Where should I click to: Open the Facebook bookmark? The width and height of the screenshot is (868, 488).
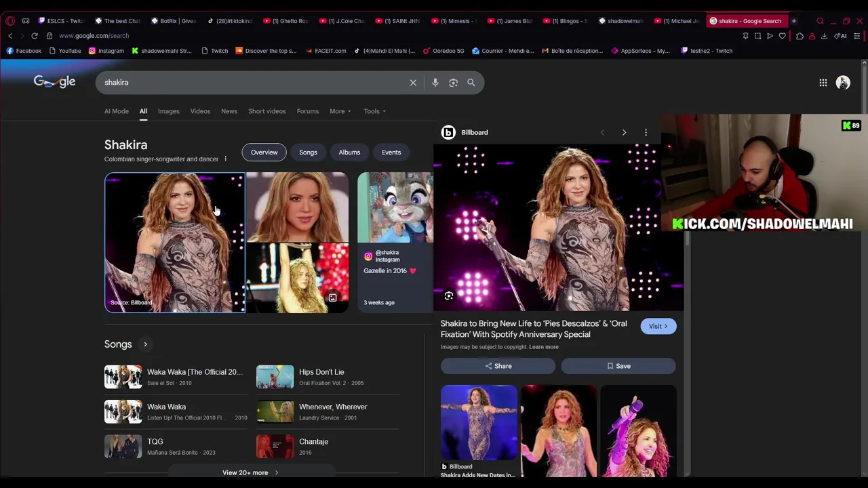coord(24,51)
